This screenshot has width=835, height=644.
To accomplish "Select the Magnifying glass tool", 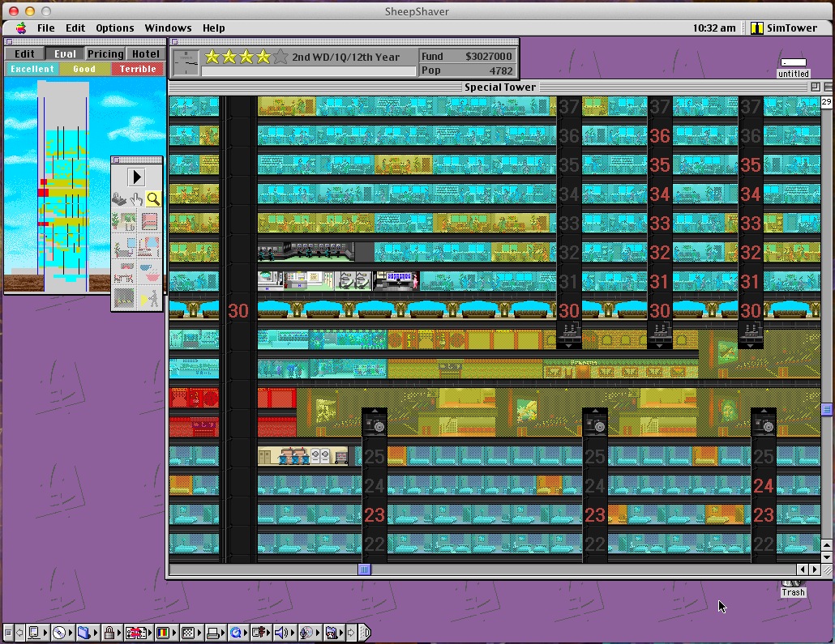I will 153,199.
